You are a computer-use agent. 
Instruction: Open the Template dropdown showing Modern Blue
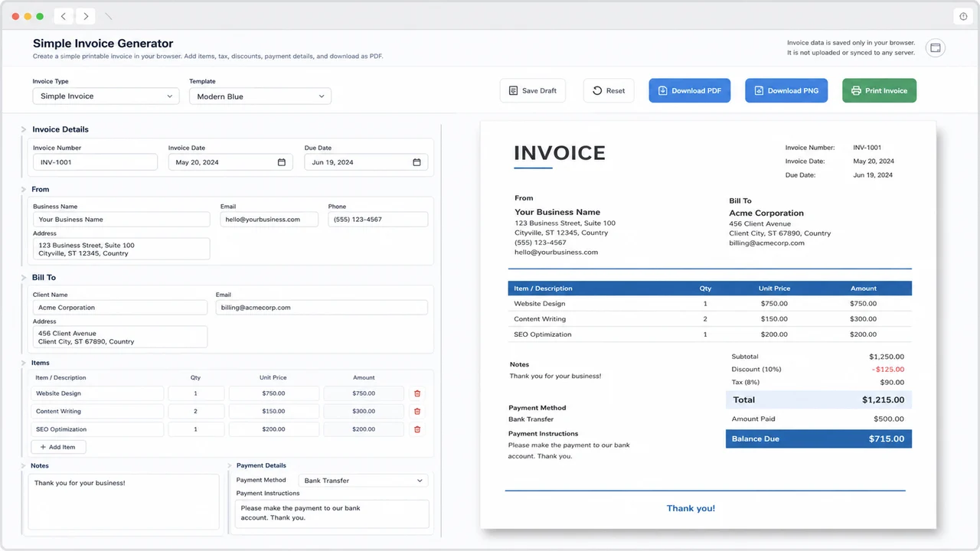click(x=260, y=96)
